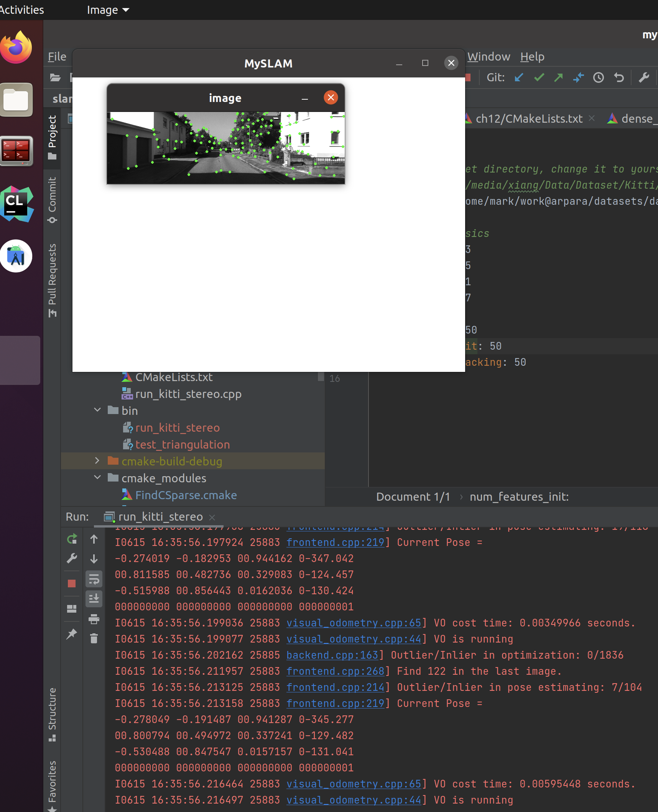Screen dimensions: 658x812
Task: Click num_features_init breadcrumb
Action: pyautogui.click(x=519, y=497)
